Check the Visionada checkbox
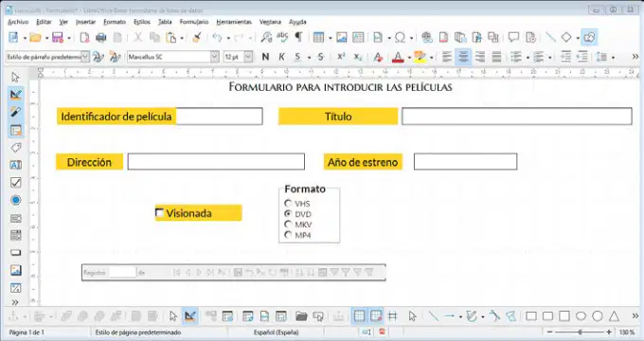Viewport: 644px width, 341px height. point(159,213)
